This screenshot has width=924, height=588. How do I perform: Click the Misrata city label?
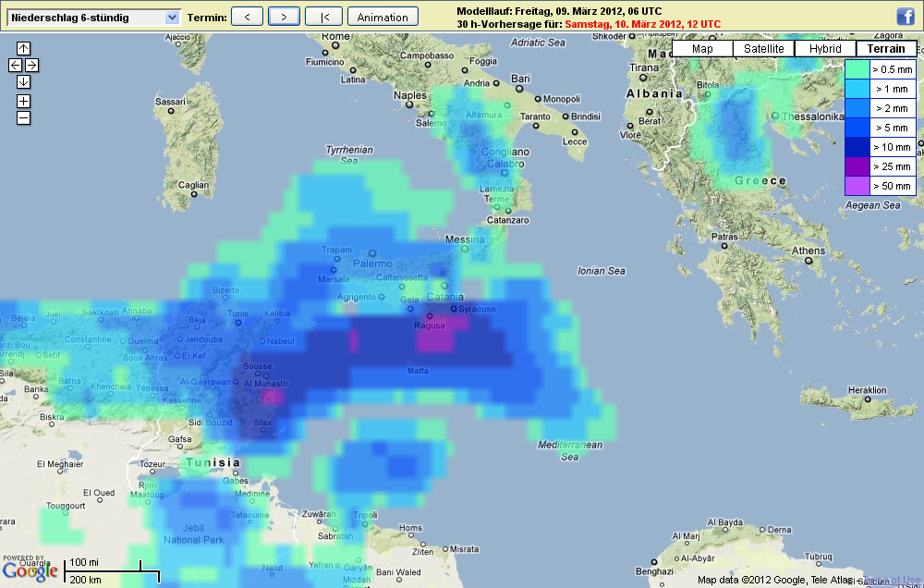(x=465, y=549)
